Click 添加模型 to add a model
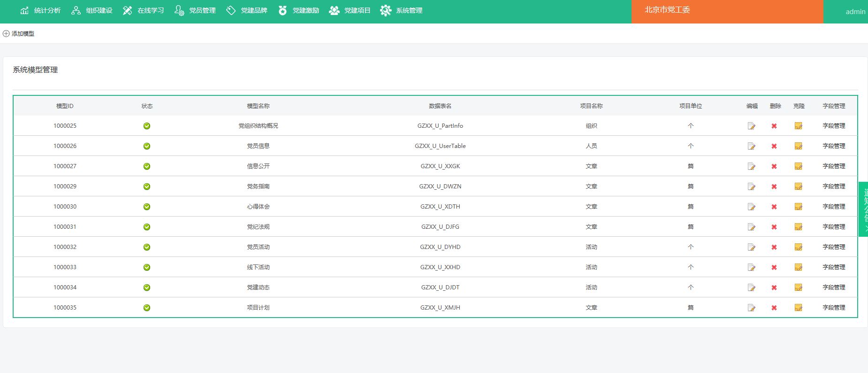Viewport: 868px width, 373px height. click(x=19, y=34)
